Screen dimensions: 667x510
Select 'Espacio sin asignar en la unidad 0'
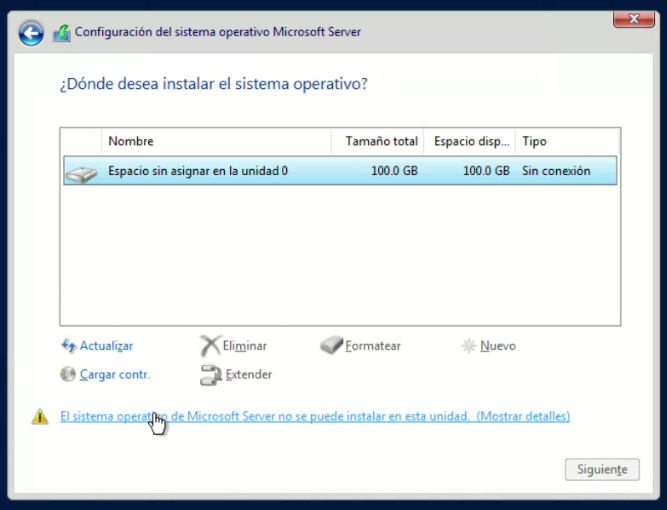(198, 171)
